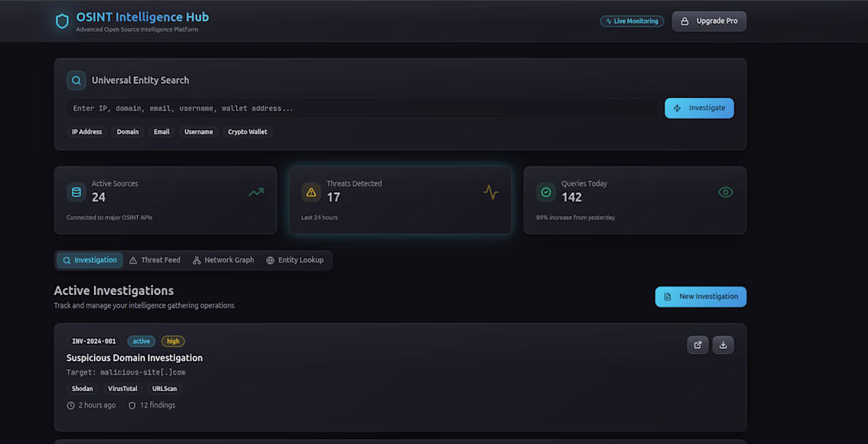Click the Shodan source tag
Image resolution: width=868 pixels, height=444 pixels.
pyautogui.click(x=83, y=389)
